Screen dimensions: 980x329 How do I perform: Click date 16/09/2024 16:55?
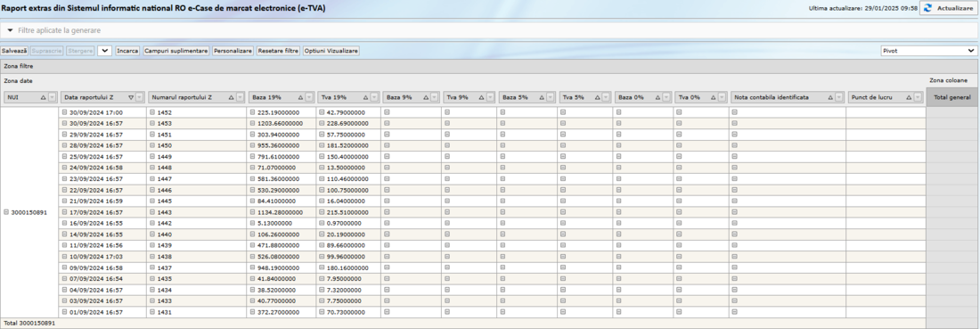95,223
